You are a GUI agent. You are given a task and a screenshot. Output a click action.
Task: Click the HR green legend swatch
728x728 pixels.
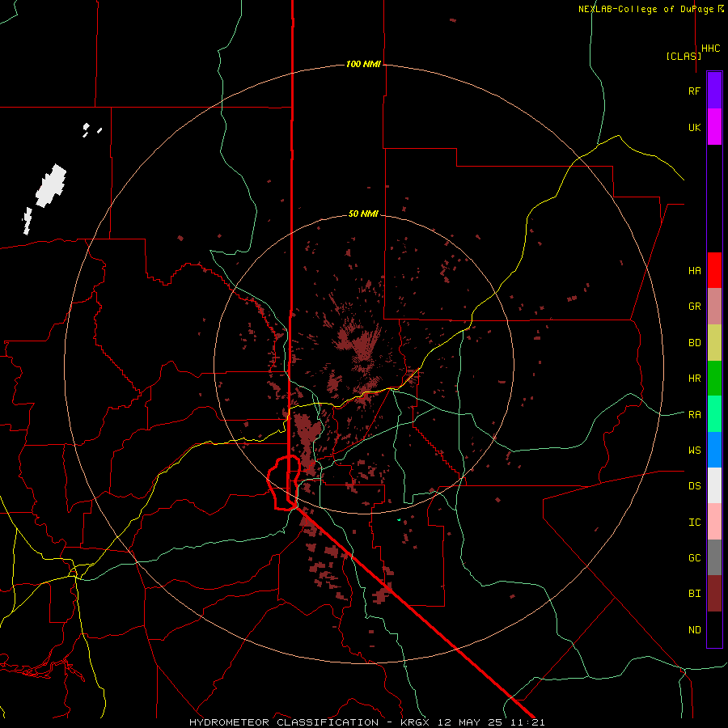[x=714, y=379]
